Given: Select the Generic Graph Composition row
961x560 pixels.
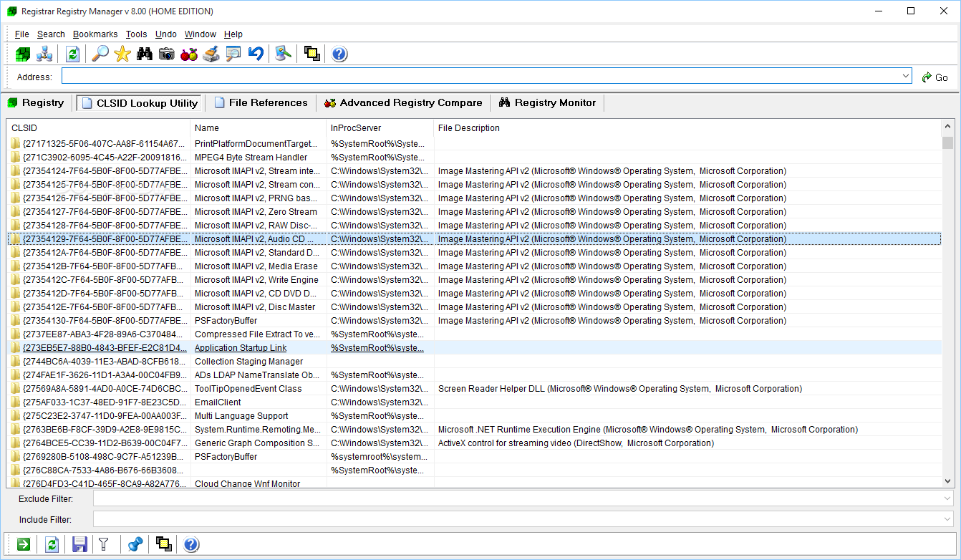Looking at the screenshot, I should [x=474, y=443].
